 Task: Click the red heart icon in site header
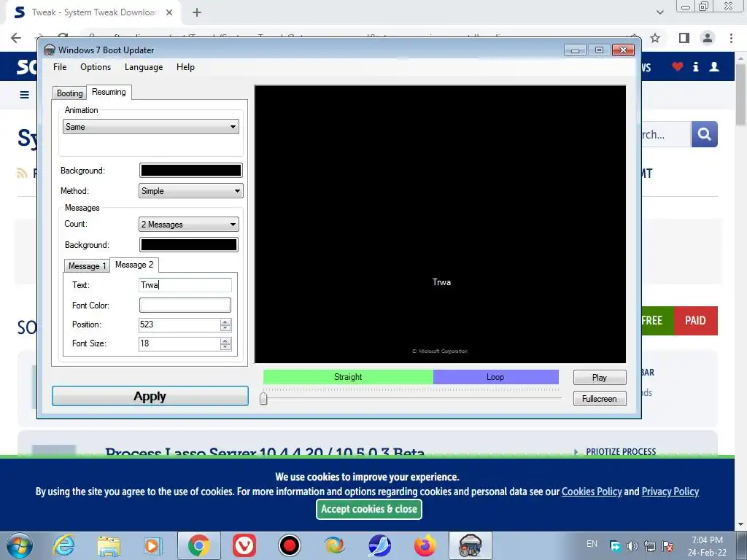(678, 66)
